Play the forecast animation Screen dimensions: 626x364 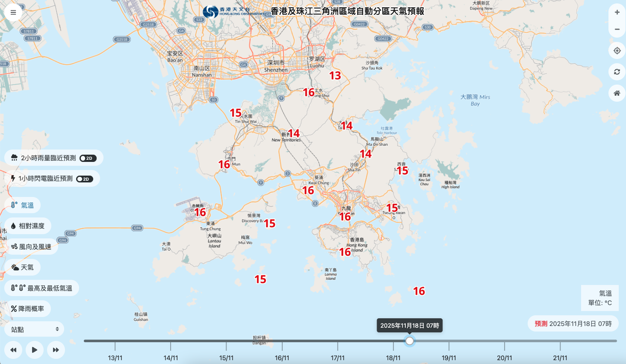click(x=35, y=350)
